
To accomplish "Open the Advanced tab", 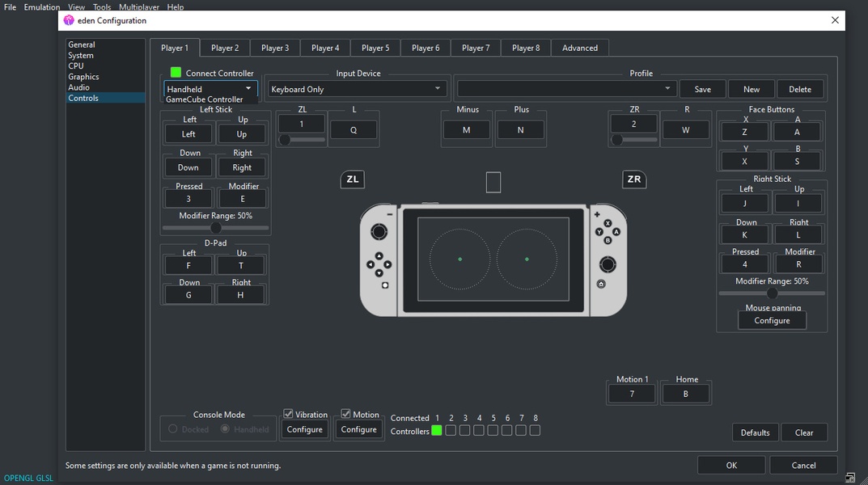I will pos(580,48).
